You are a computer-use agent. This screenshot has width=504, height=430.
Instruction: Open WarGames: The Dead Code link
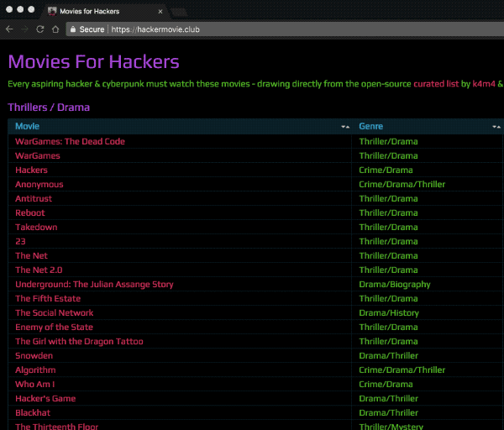70,141
